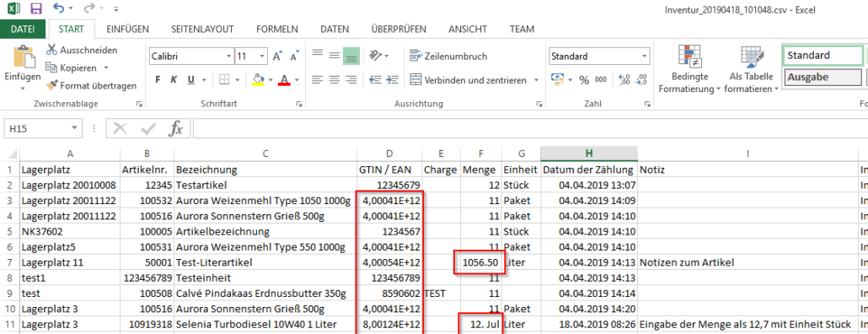Viewport: 868px width, 334px height.
Task: Toggle bold F formatting
Action: tap(158, 80)
